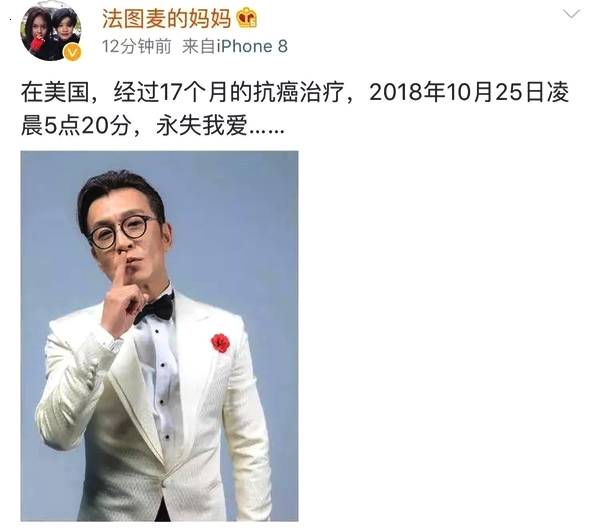The image size is (600, 530).
Task: Open the 法图麦的妈妈 username profile link
Action: 166,19
